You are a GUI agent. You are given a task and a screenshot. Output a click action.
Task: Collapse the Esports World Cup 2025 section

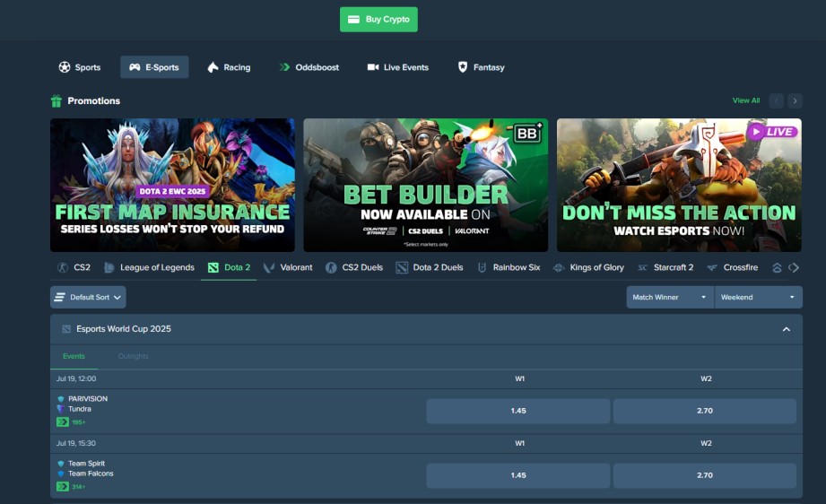coord(787,329)
